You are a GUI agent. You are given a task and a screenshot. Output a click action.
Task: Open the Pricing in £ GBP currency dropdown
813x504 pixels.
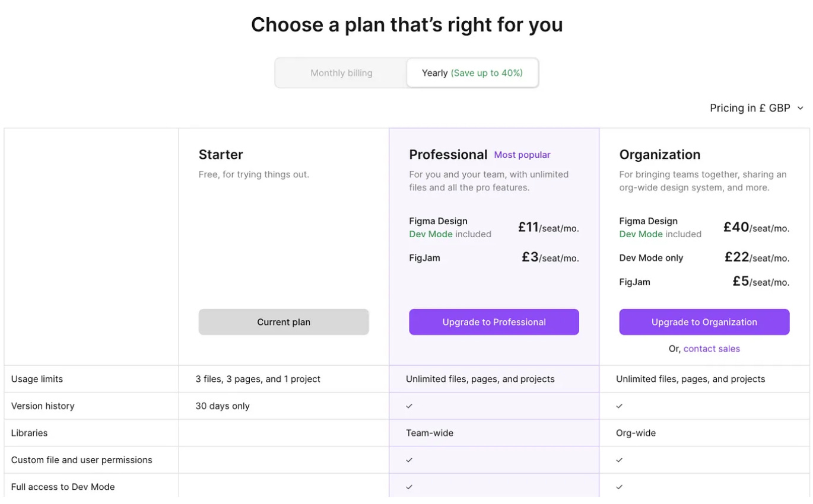(x=757, y=108)
